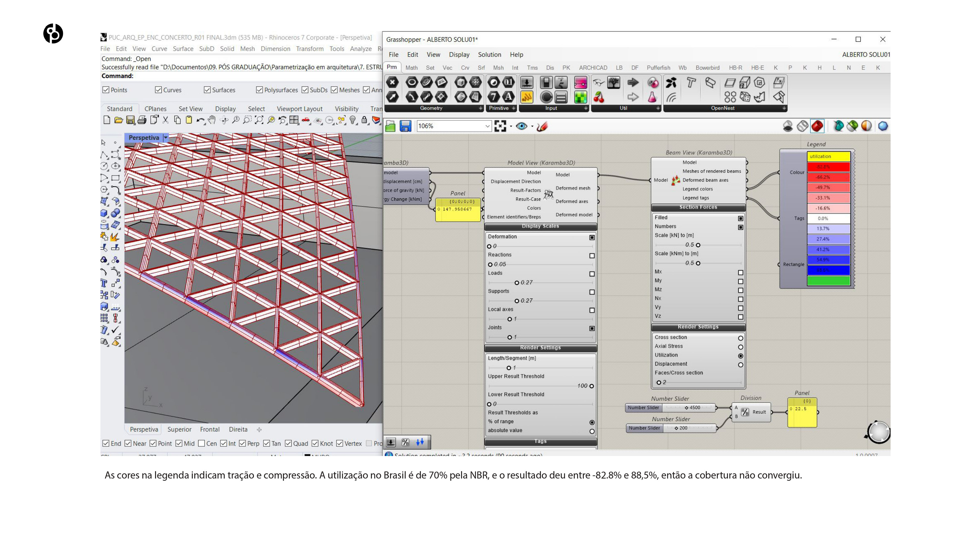Switch to the Frontal viewport tab
This screenshot has height=551, width=980.
point(210,429)
